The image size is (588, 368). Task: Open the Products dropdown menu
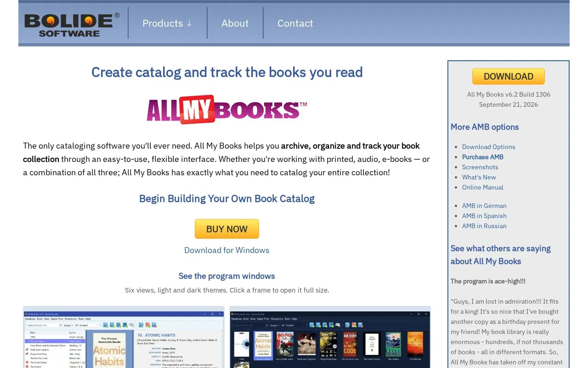tap(167, 23)
